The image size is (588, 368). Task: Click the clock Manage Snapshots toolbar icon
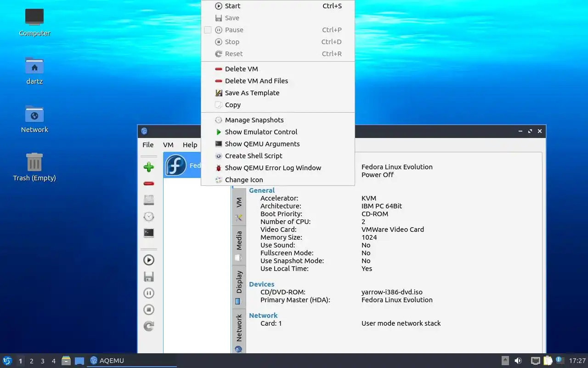[148, 217]
